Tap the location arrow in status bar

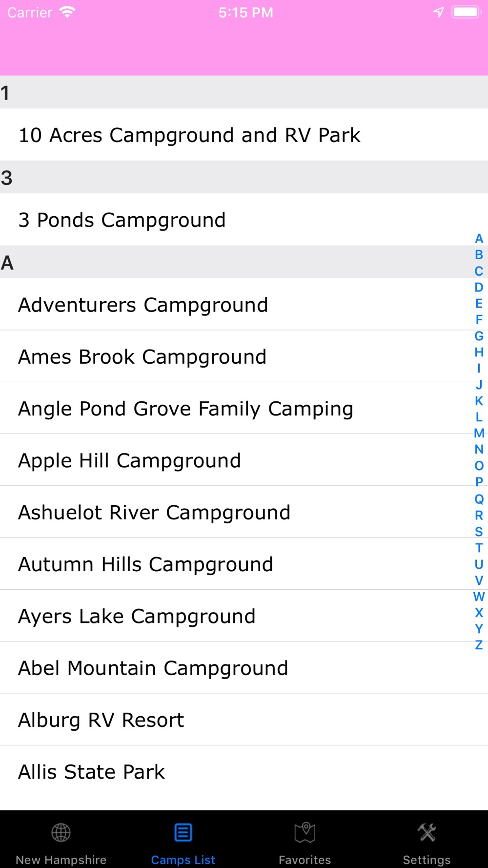[439, 12]
